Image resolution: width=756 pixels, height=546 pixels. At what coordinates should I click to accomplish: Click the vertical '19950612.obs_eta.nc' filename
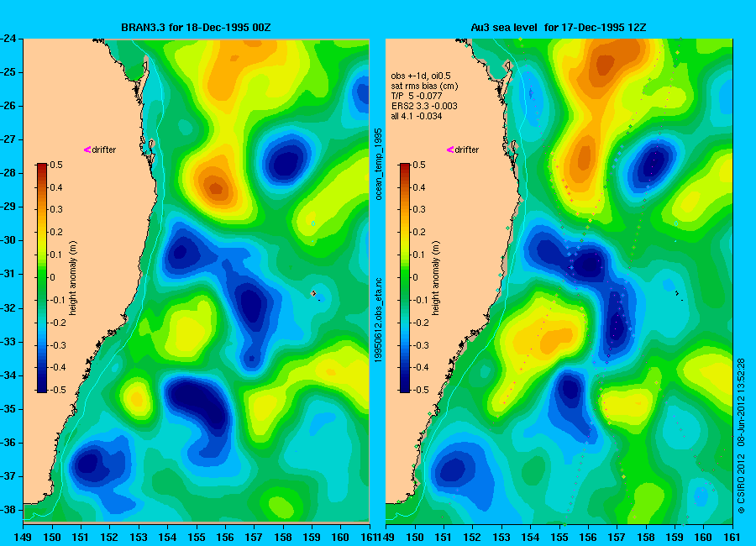[379, 320]
